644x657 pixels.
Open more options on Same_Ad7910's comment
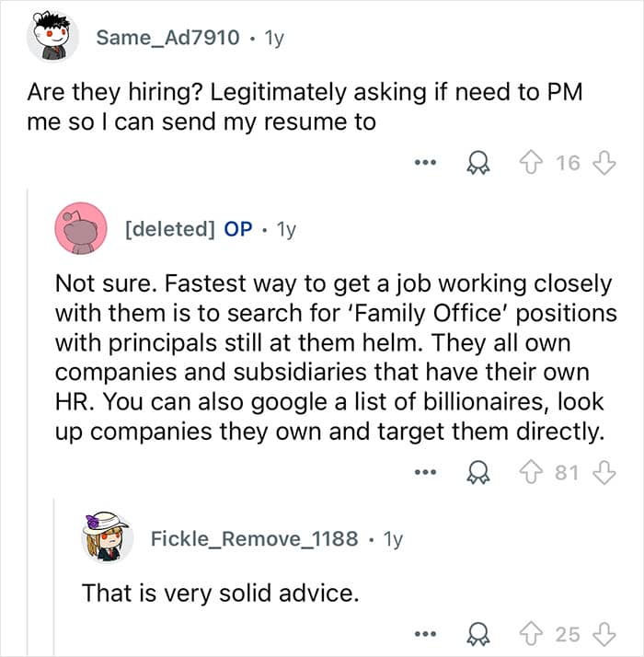pyautogui.click(x=422, y=165)
